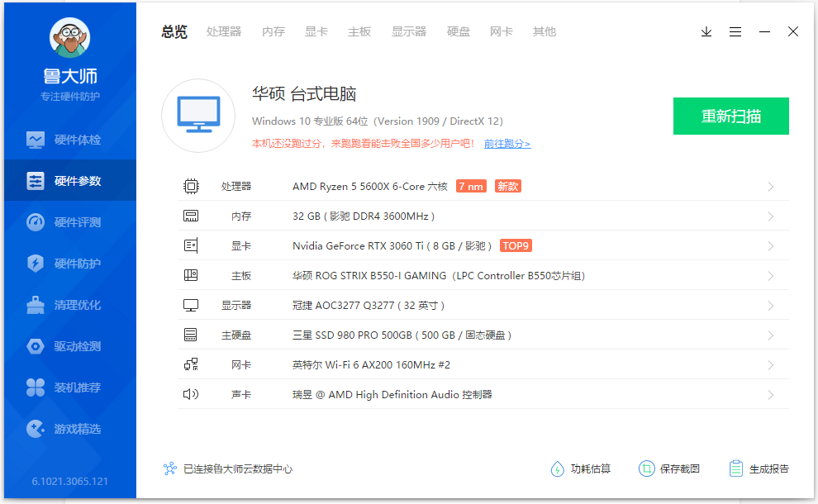
Task: Click the download arrow icon in title bar
Action: click(x=706, y=32)
